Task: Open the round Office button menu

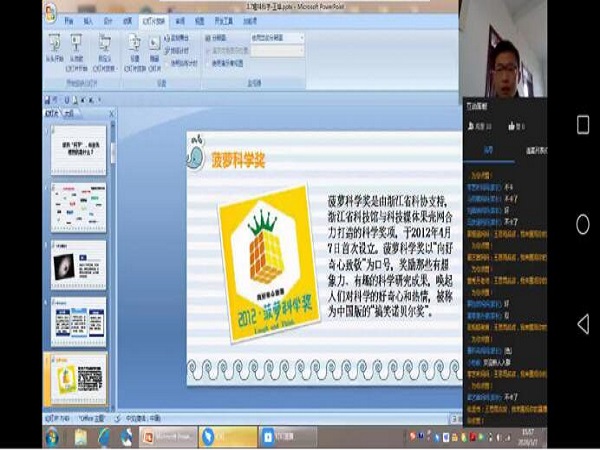Action: click(x=51, y=12)
